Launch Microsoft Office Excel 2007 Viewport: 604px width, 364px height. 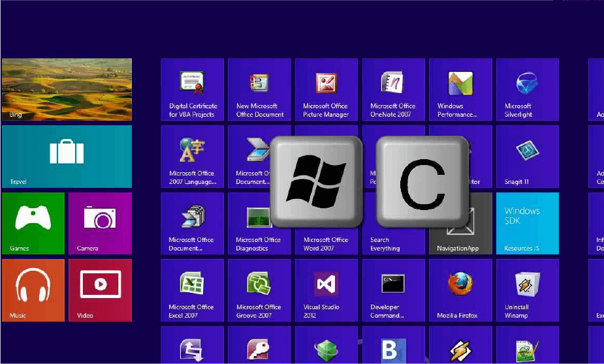192,290
